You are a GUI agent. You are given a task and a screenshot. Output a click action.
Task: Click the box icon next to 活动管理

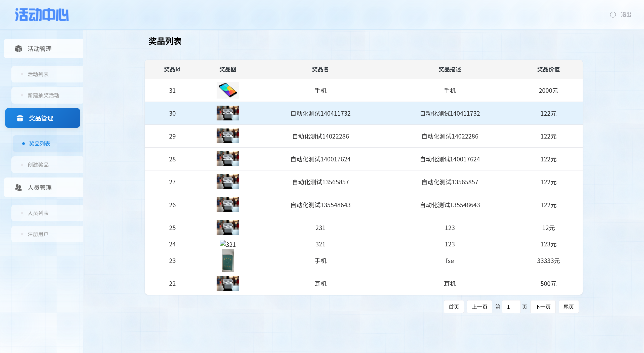18,49
